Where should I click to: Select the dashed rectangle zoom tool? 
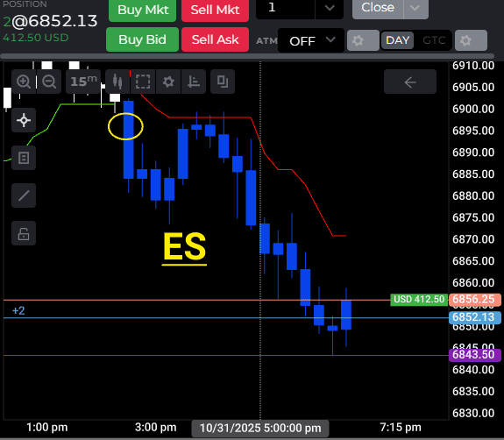[143, 82]
